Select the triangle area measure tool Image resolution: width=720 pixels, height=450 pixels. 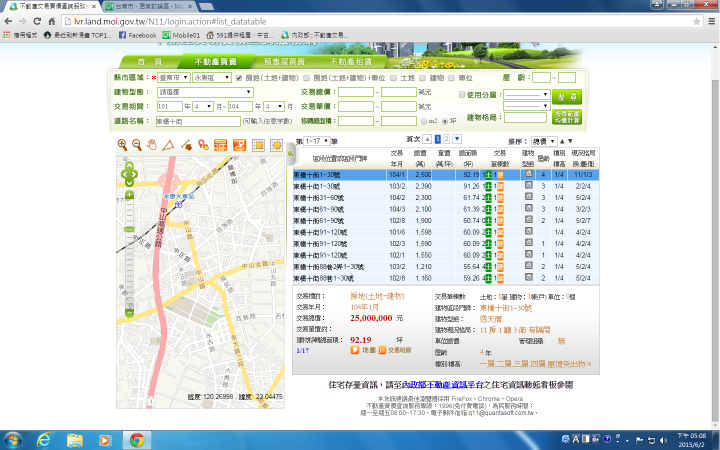169,145
